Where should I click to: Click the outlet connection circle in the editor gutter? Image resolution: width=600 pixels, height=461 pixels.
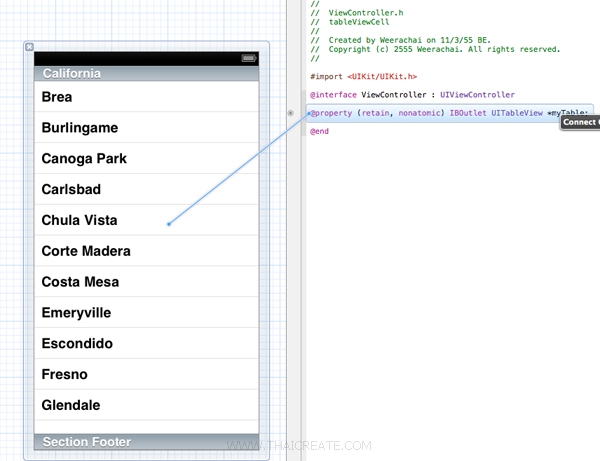(x=291, y=113)
